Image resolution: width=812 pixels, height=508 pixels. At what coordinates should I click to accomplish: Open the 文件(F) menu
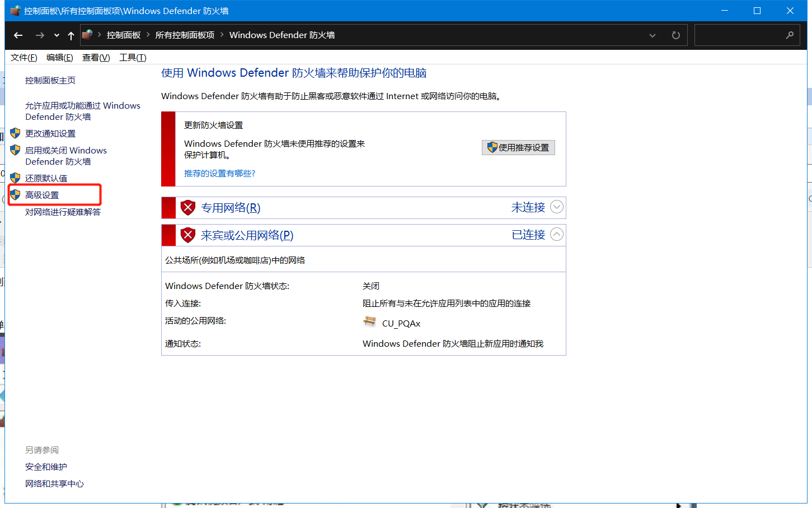(x=24, y=58)
